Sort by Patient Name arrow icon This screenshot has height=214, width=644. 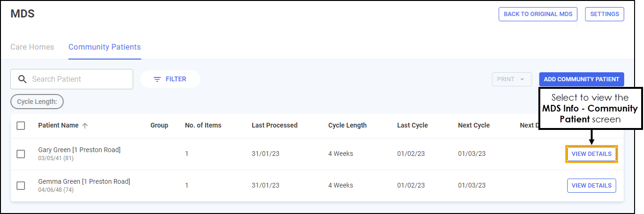click(x=85, y=126)
